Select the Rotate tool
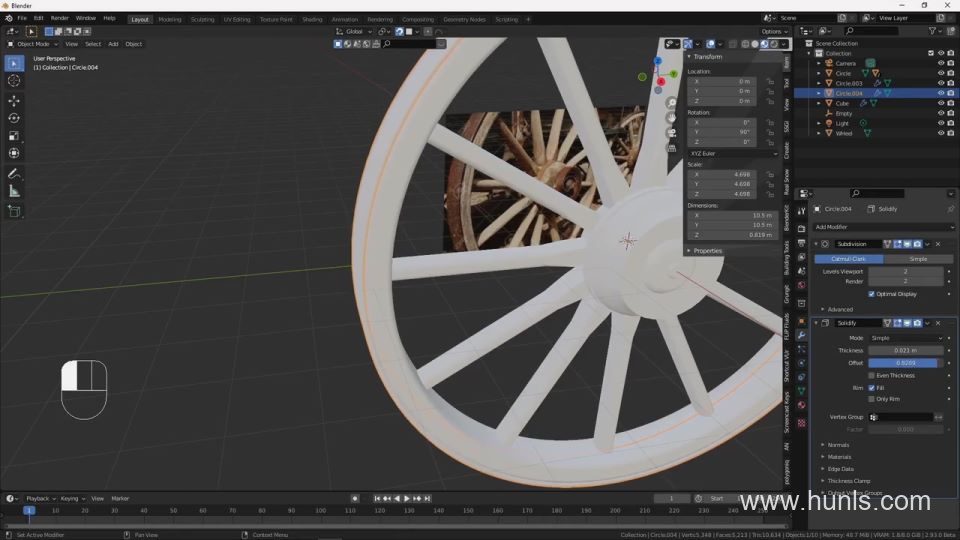Image resolution: width=960 pixels, height=540 pixels. [14, 118]
